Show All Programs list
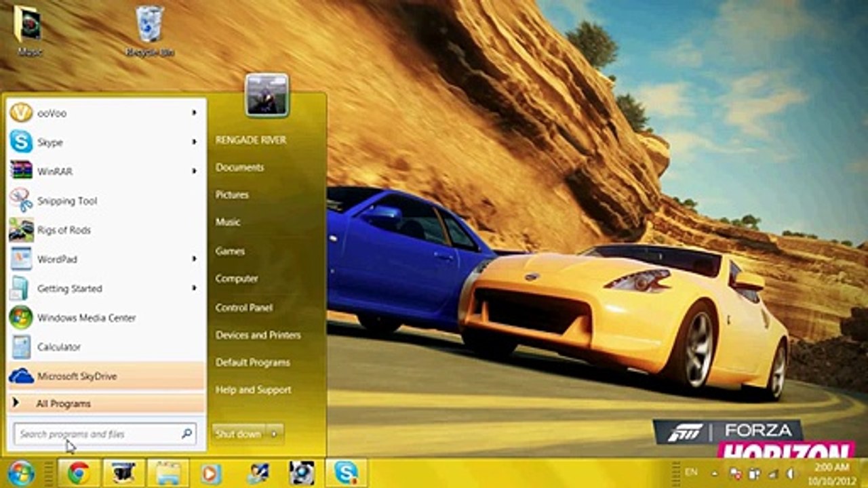 pyautogui.click(x=106, y=403)
